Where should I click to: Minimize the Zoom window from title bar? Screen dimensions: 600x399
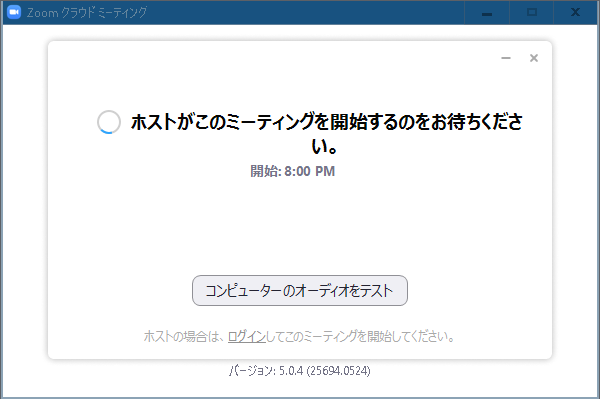(x=487, y=13)
